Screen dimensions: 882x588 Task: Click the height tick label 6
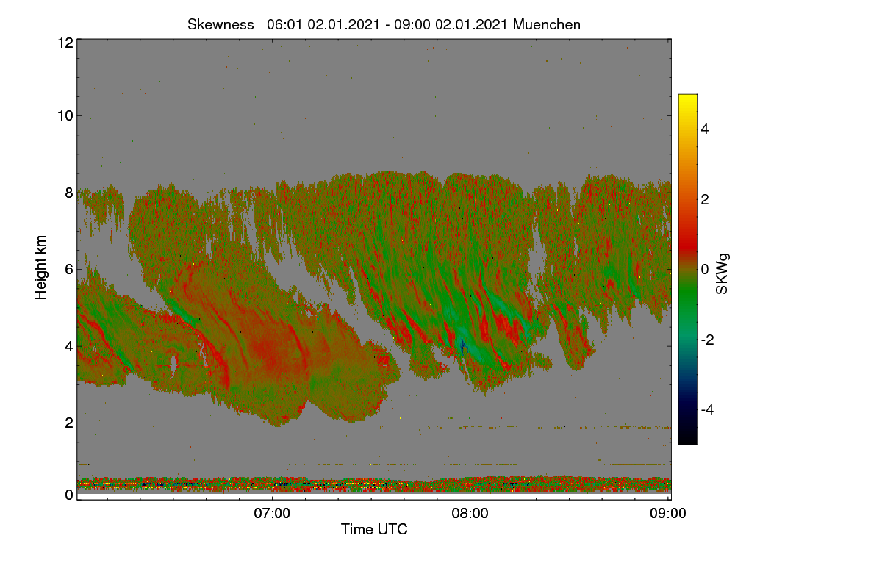coord(69,269)
